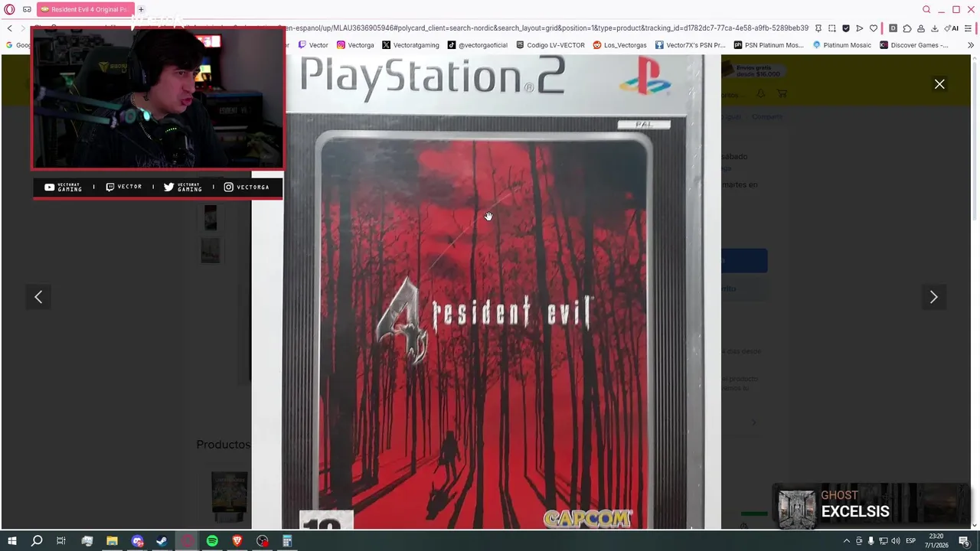Show the next product image

[x=933, y=297]
